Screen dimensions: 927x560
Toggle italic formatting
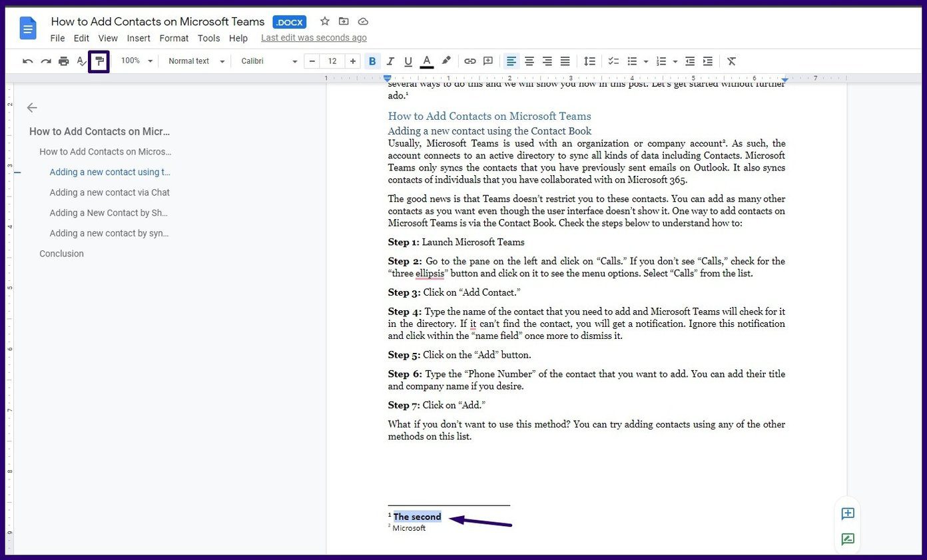point(390,61)
